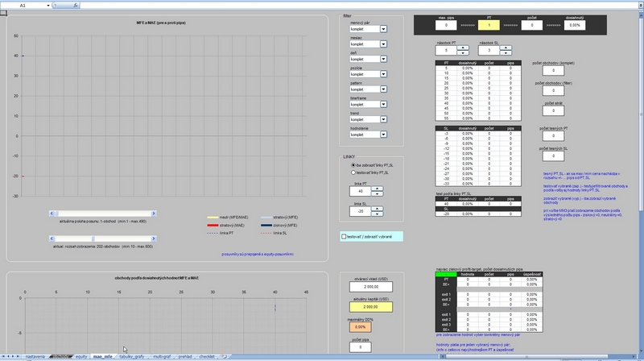Viewport: 644px width, 361px height.
Task: Decrease the linka SL spinner value
Action: click(x=377, y=214)
